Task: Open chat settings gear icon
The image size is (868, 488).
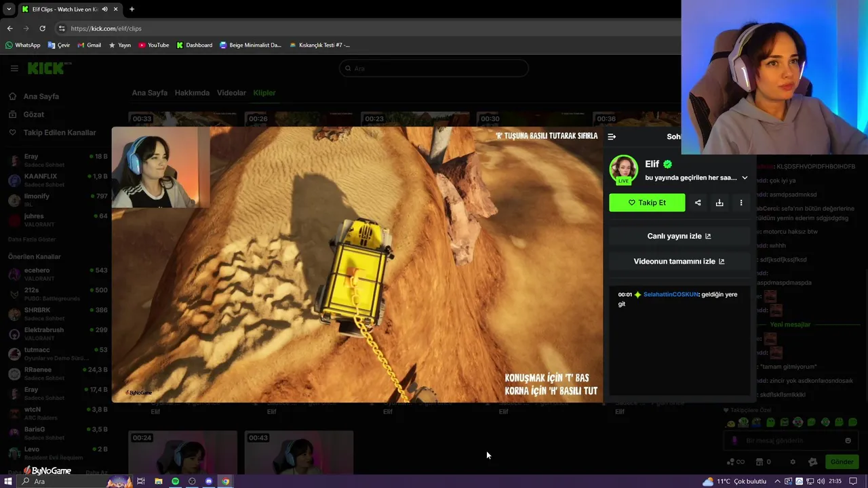Action: (793, 462)
